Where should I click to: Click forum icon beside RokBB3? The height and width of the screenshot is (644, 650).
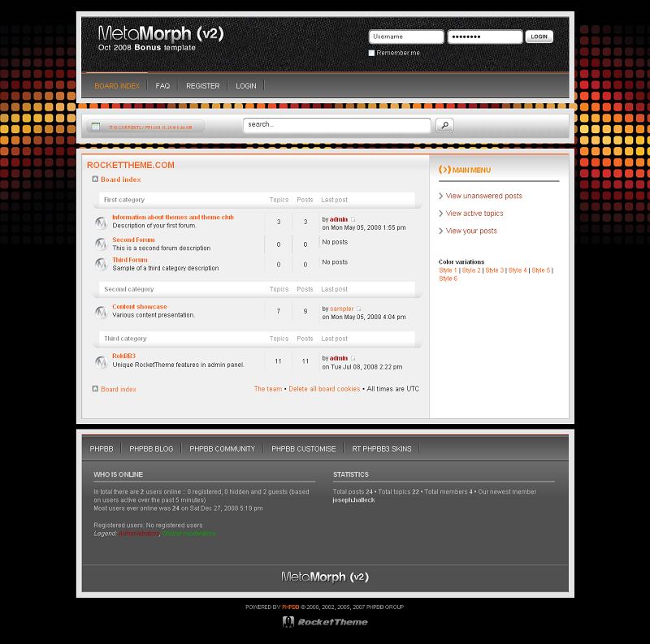click(x=101, y=361)
